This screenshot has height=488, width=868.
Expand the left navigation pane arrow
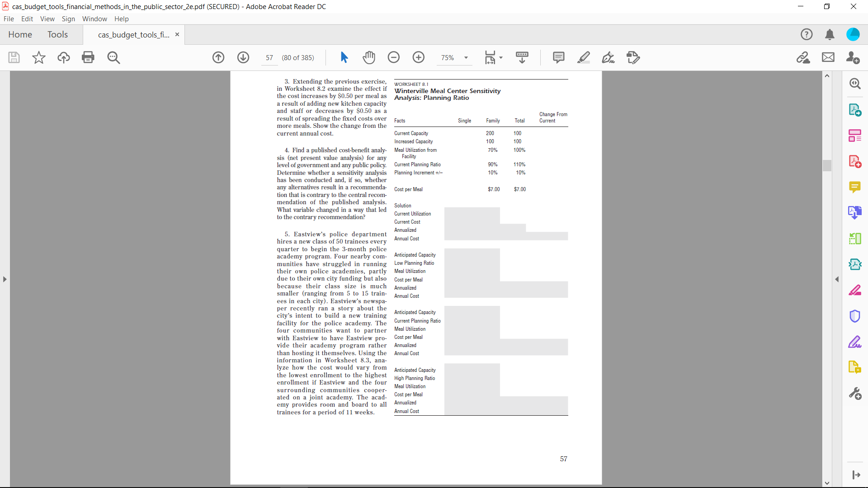click(5, 279)
